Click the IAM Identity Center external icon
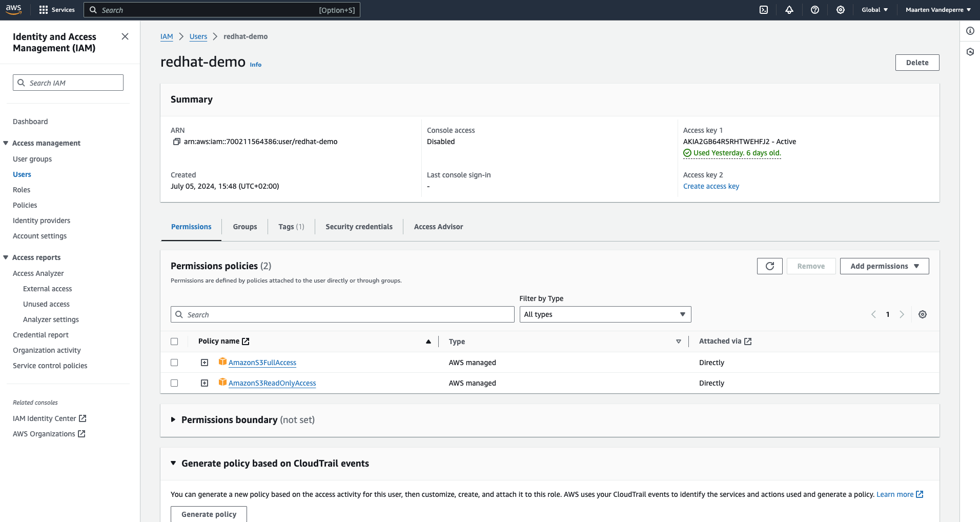The height and width of the screenshot is (522, 980). click(x=83, y=418)
